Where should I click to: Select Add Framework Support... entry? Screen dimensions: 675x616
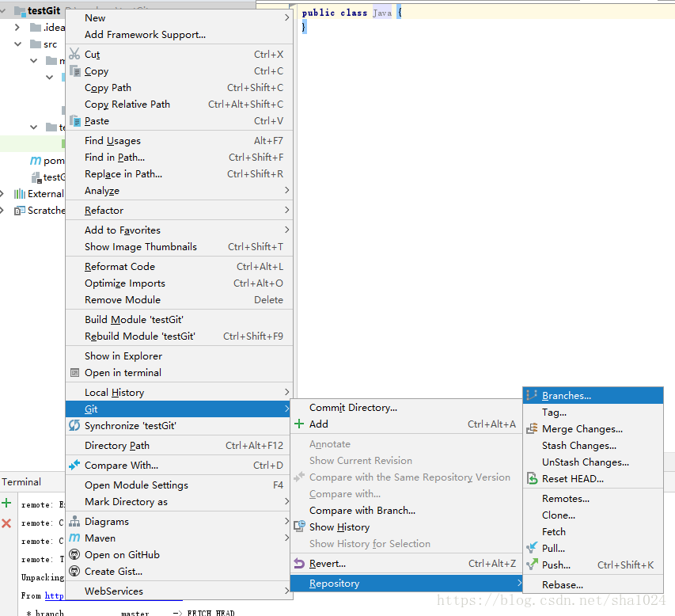179,35
